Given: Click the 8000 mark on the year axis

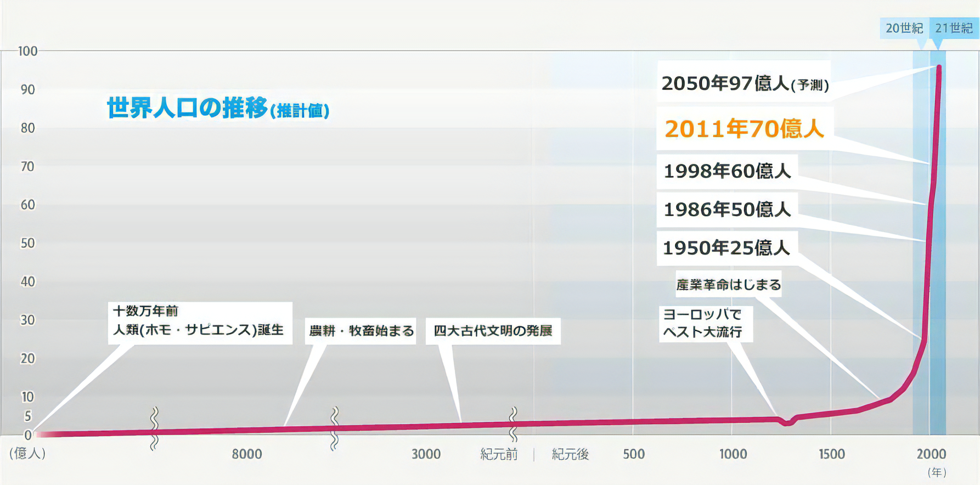Looking at the screenshot, I should [x=246, y=454].
